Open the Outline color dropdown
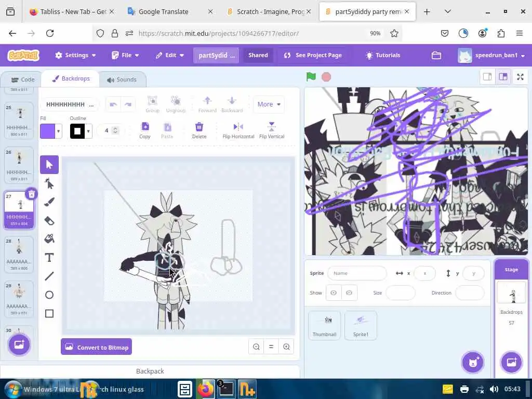This screenshot has width=532, height=399. tap(88, 131)
